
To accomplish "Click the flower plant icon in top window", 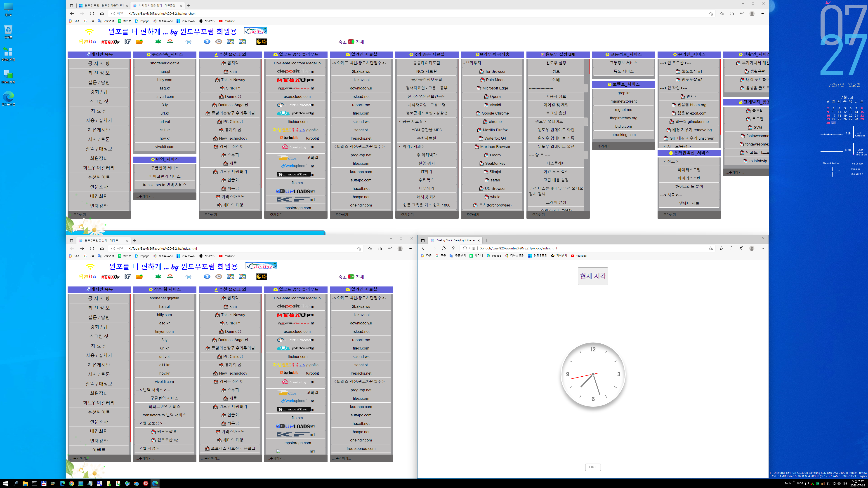I will coord(170,42).
